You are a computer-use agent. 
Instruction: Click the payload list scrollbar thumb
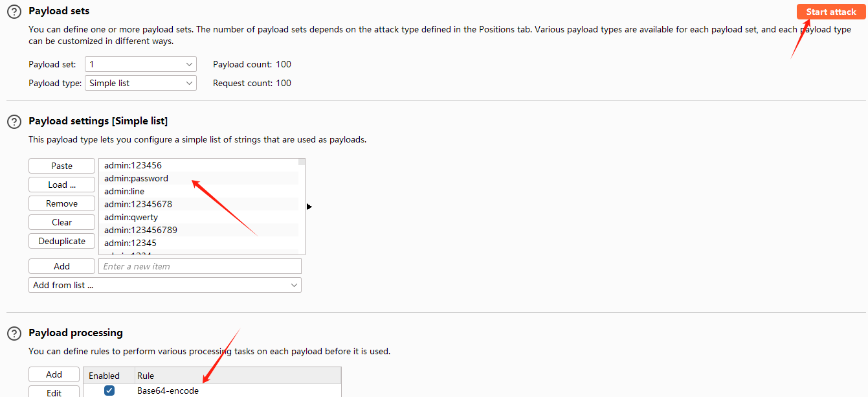[302, 162]
